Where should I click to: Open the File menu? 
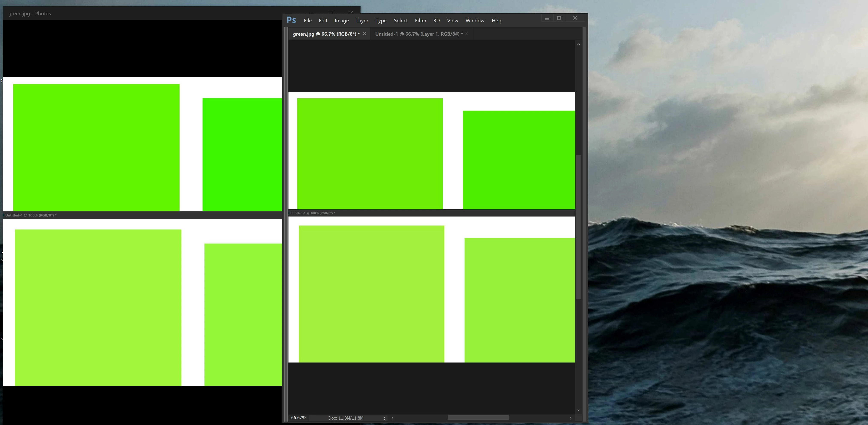(x=307, y=21)
